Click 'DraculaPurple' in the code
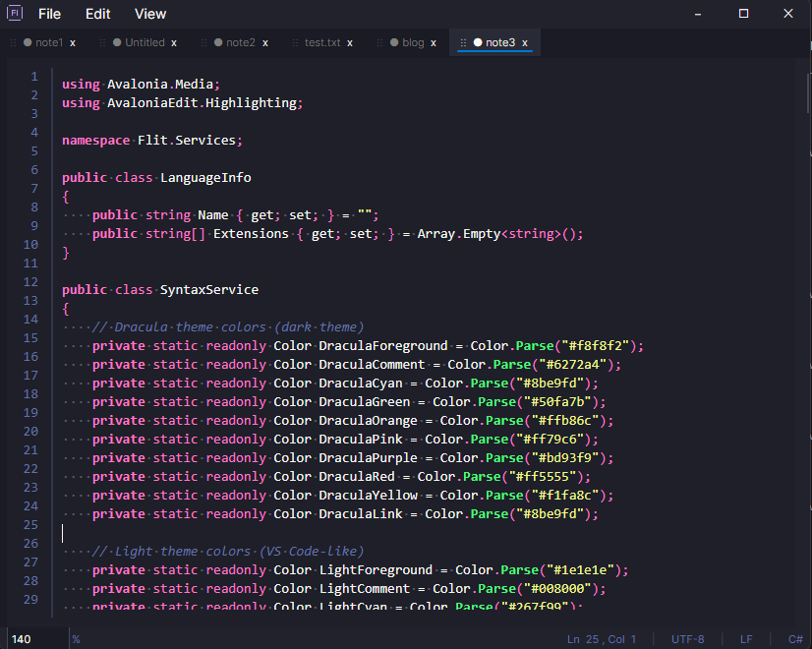The width and height of the screenshot is (812, 649). [369, 458]
